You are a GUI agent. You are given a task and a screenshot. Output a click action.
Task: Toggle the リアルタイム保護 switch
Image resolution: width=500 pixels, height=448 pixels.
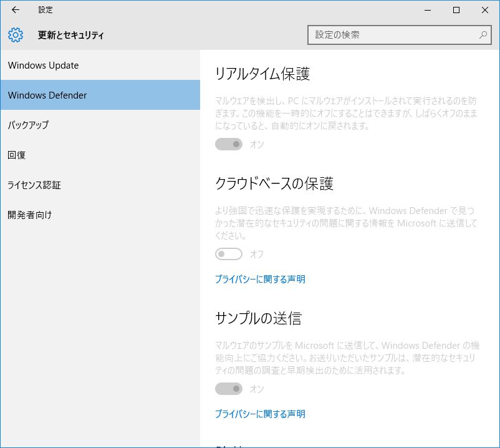tap(229, 144)
